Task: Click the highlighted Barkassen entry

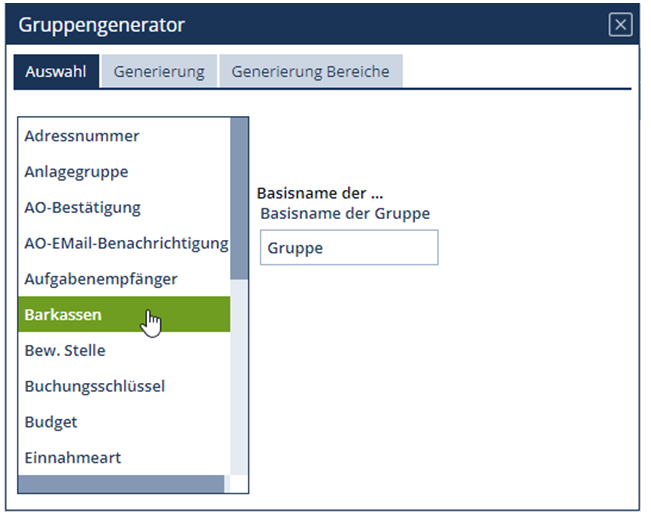Action: tap(63, 315)
